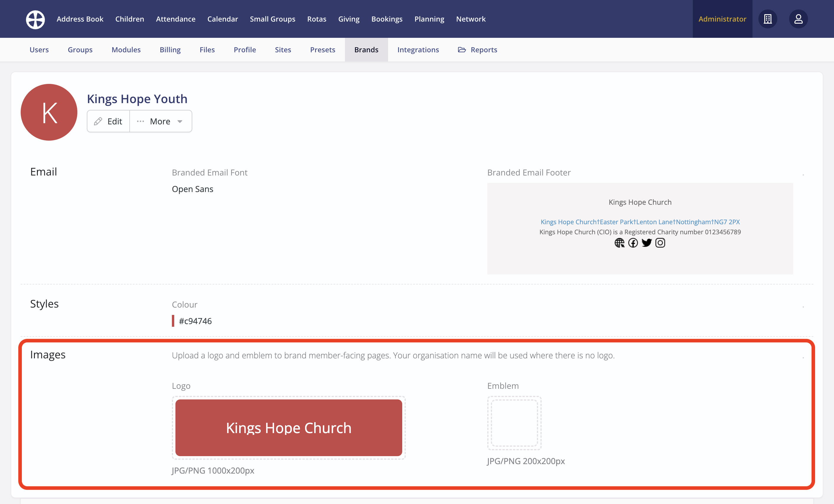834x504 pixels.
Task: Click the Edit button with pencil icon
Action: 108,121
